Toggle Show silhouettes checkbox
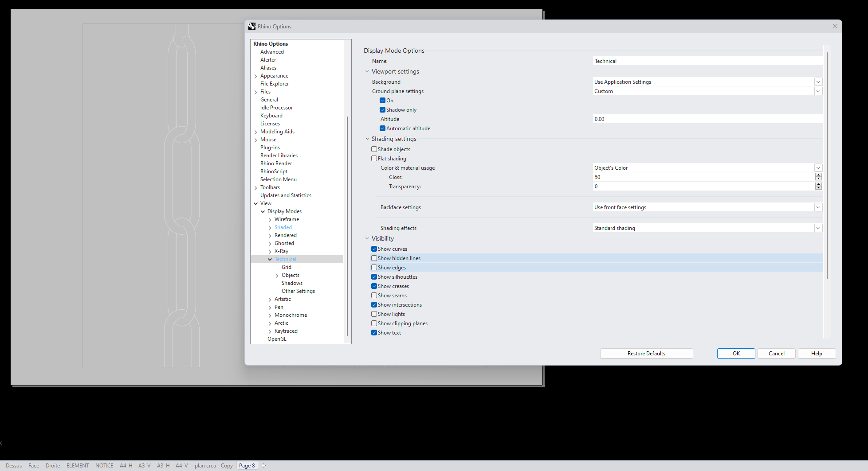This screenshot has height=471, width=868. click(374, 277)
